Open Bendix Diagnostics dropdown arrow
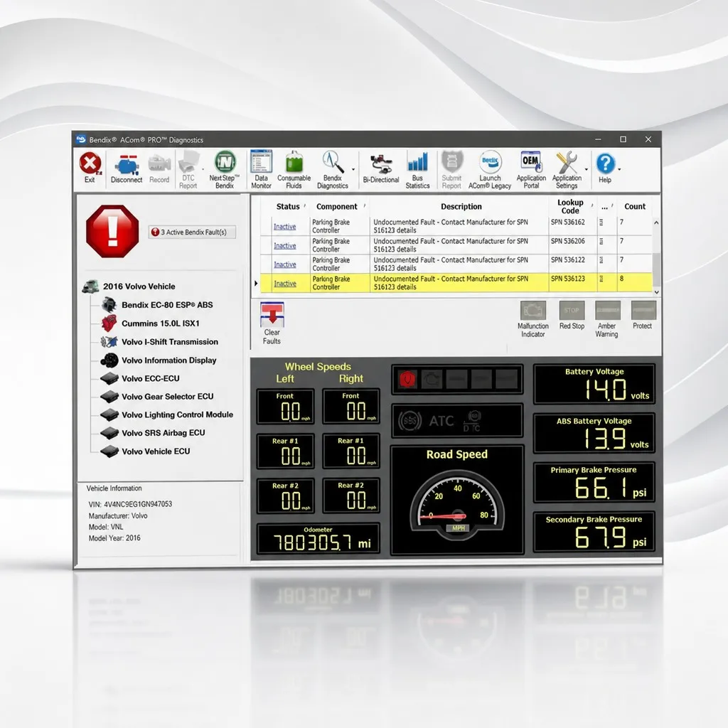Viewport: 728px width, 728px height. click(x=353, y=169)
